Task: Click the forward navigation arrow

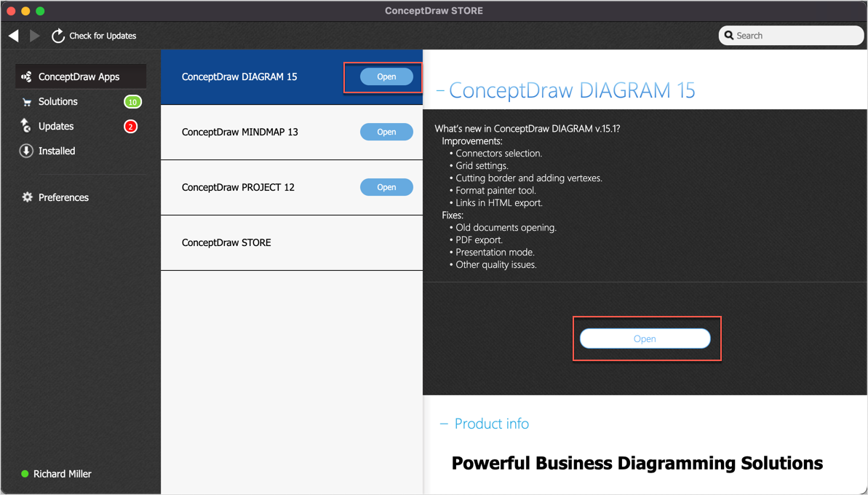Action: pyautogui.click(x=34, y=36)
